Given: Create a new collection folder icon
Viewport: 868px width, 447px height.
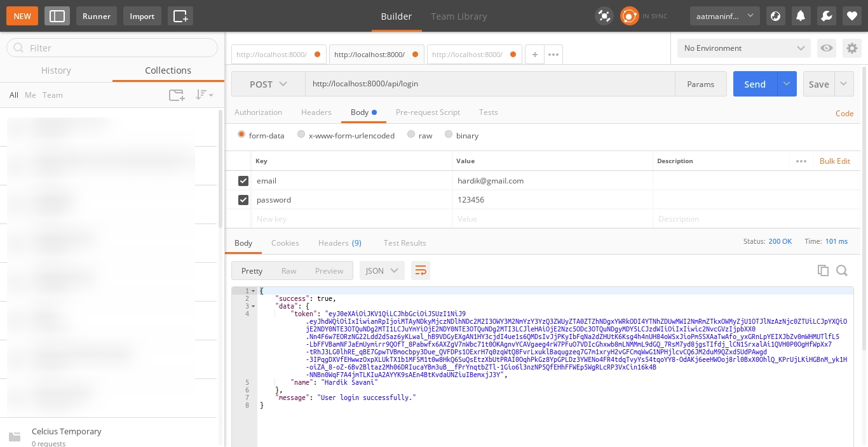Looking at the screenshot, I should pos(177,95).
